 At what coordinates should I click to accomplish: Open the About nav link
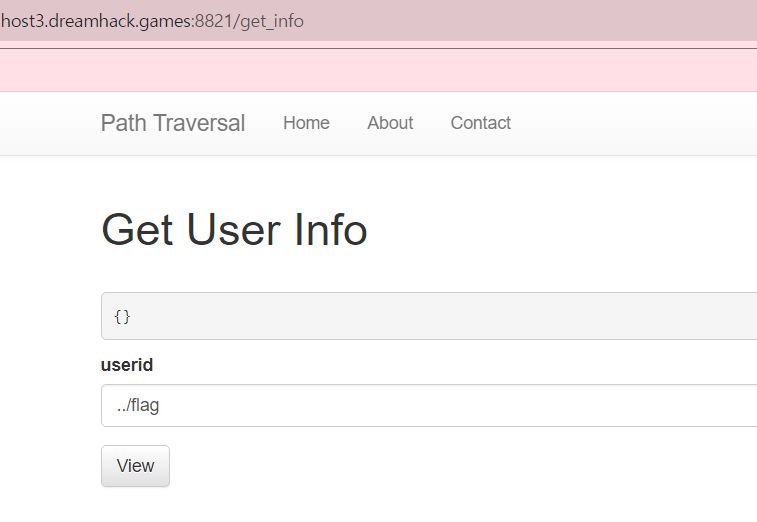[390, 123]
